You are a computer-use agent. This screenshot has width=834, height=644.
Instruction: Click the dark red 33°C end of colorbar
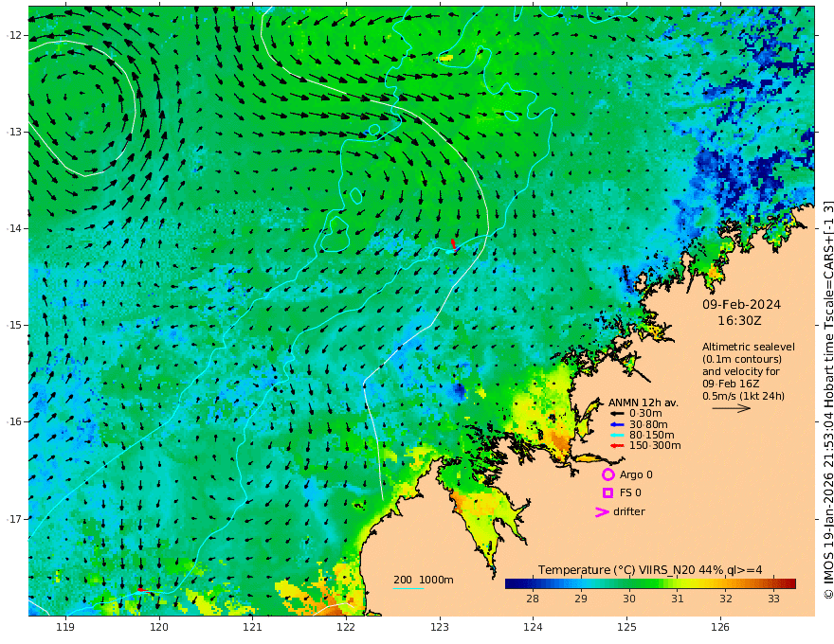(x=789, y=584)
